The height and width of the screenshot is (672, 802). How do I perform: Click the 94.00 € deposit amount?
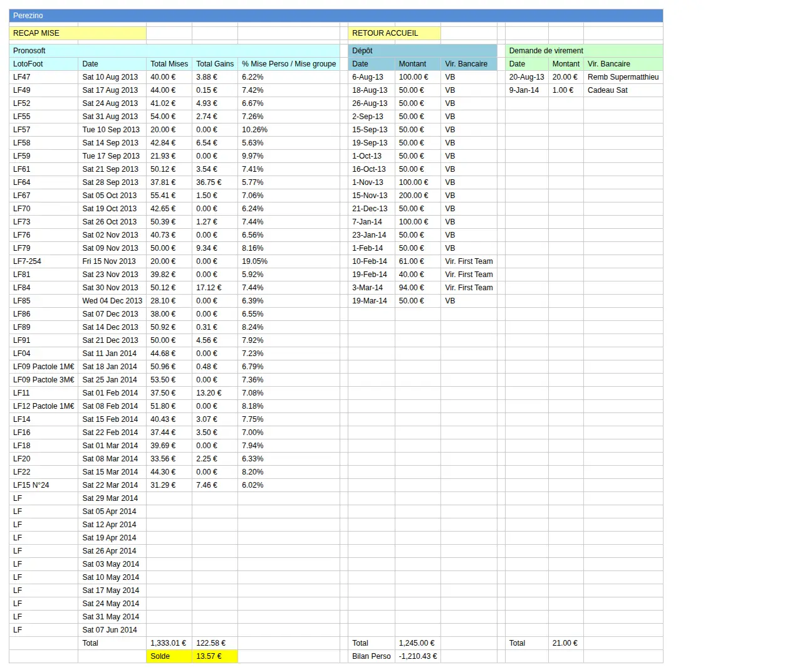[x=418, y=288]
